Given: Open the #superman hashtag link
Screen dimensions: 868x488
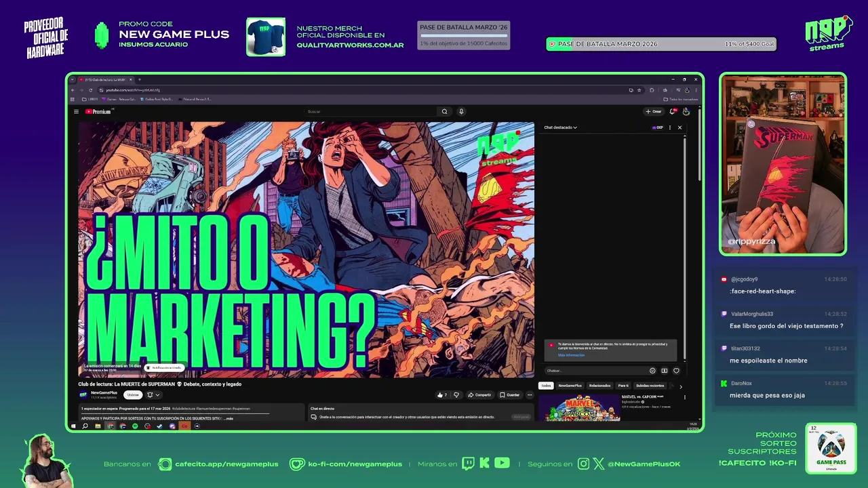Looking at the screenshot, I should coord(241,409).
